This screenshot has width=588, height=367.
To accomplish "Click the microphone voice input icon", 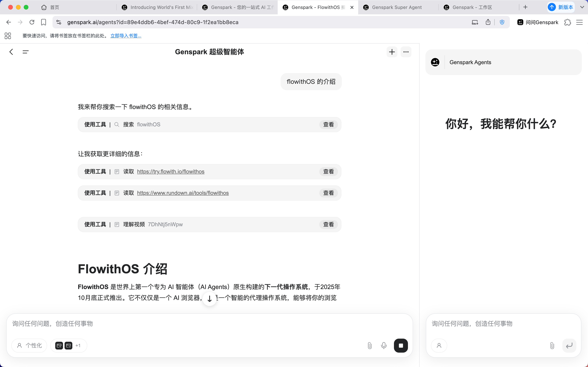I will (384, 345).
